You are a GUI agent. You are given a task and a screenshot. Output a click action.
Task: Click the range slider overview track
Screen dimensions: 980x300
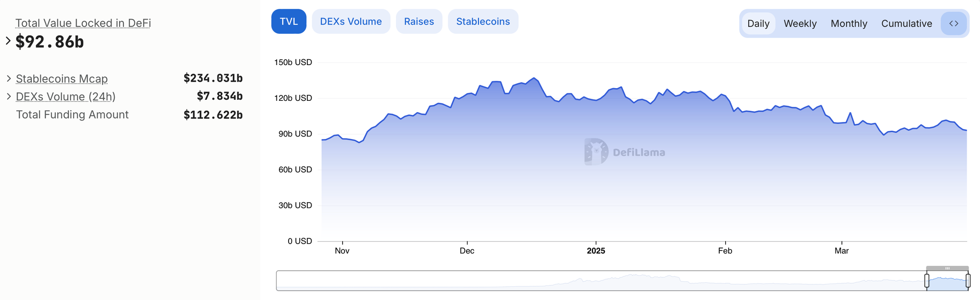601,280
